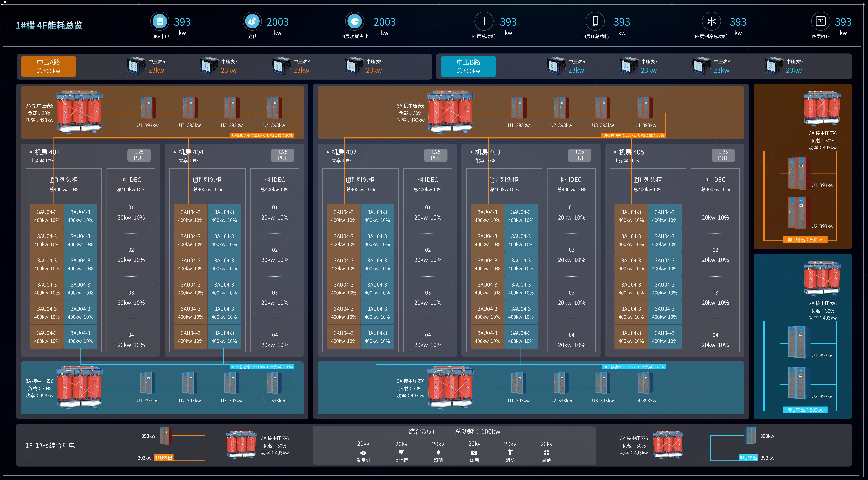Select 中压表8 meter icon in 中压B路
868x480 pixels.
coord(702,66)
